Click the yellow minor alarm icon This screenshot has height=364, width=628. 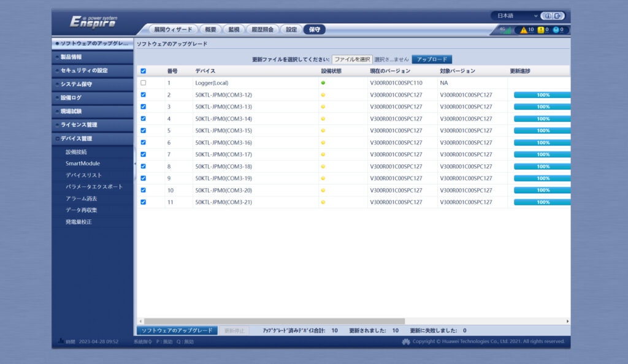point(540,29)
